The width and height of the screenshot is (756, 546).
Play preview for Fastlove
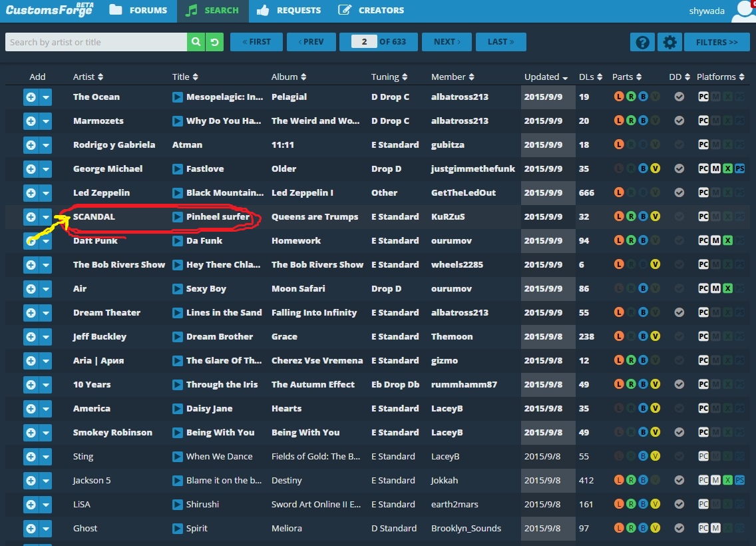tap(178, 169)
